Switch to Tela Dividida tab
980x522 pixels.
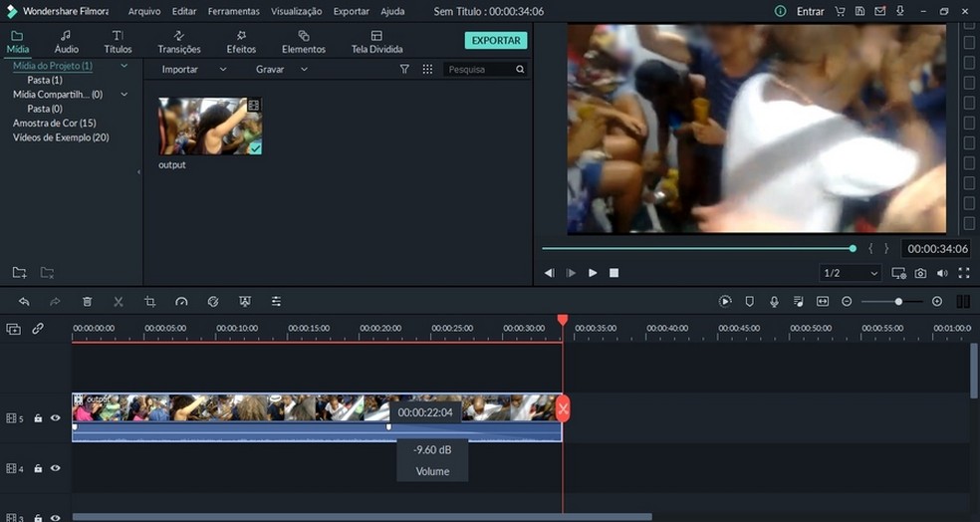(x=376, y=42)
